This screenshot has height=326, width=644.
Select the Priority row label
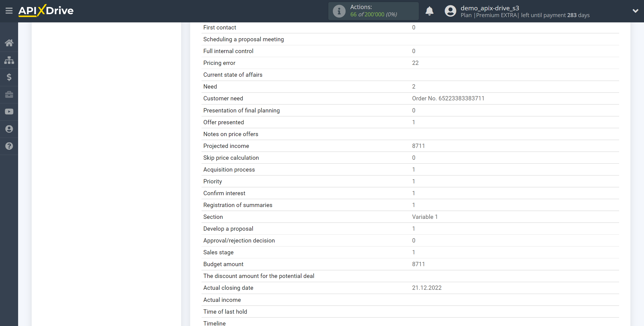coord(213,181)
